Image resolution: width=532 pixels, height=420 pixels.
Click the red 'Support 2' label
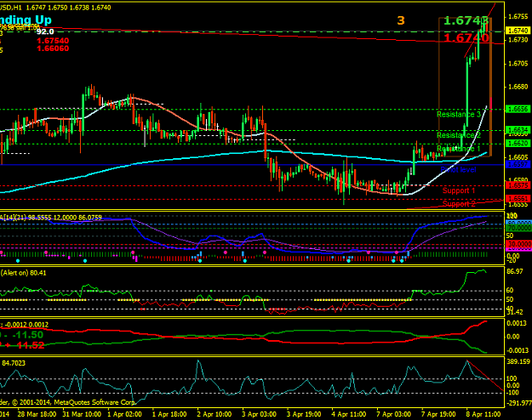[459, 204]
